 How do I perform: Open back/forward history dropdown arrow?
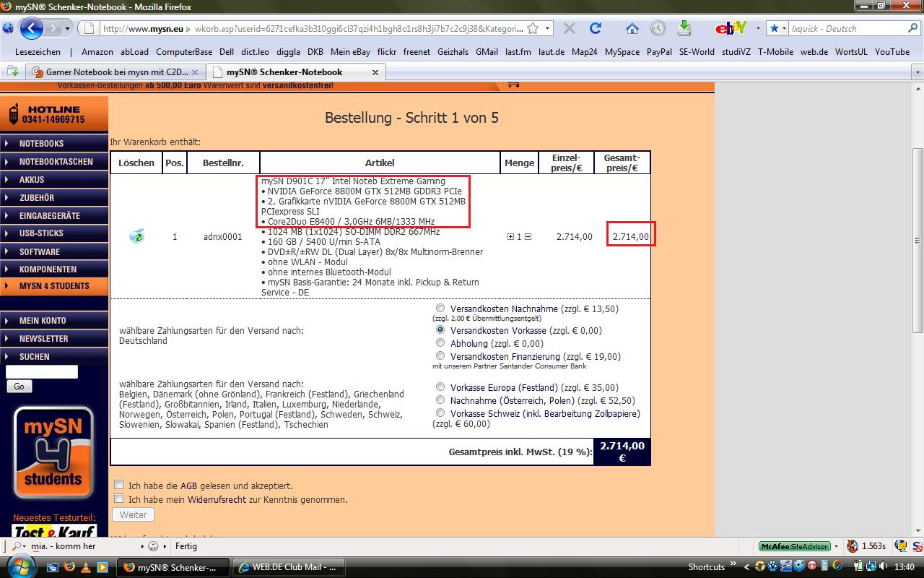68,29
